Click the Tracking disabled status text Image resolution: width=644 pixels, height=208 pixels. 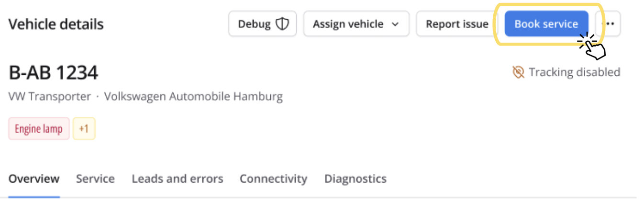tap(574, 72)
